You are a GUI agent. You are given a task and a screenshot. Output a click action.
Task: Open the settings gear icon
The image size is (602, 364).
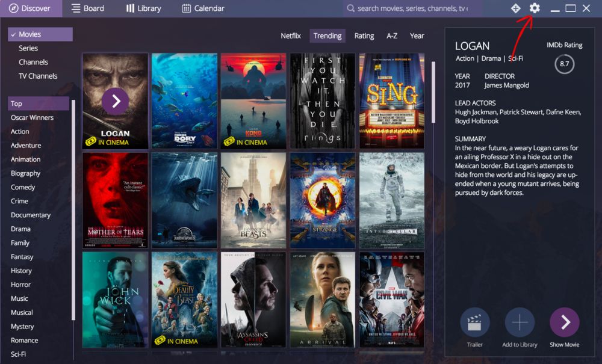[535, 8]
